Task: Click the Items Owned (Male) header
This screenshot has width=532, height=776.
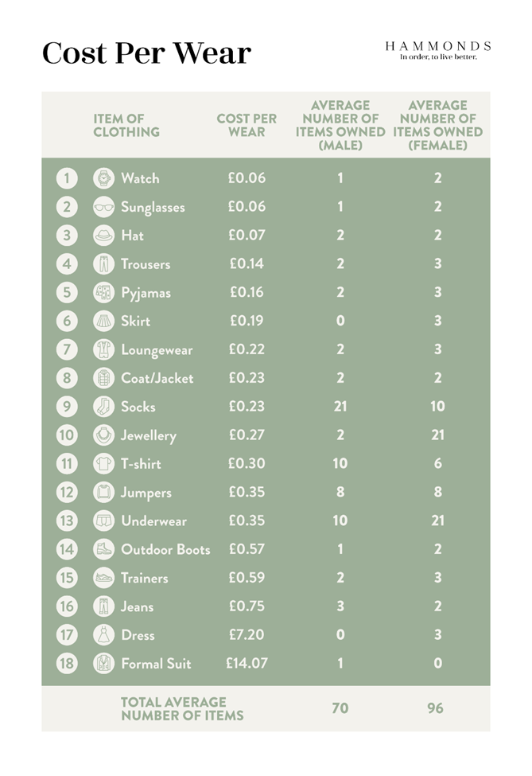Action: (340, 125)
